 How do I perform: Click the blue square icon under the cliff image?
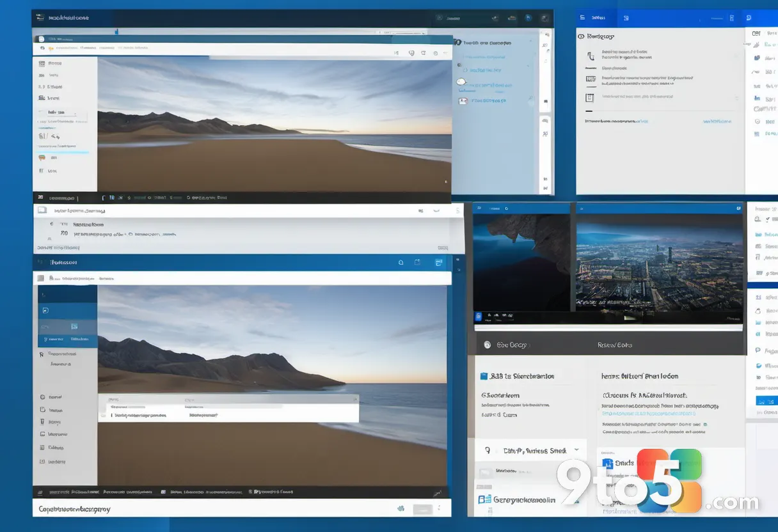pyautogui.click(x=477, y=317)
